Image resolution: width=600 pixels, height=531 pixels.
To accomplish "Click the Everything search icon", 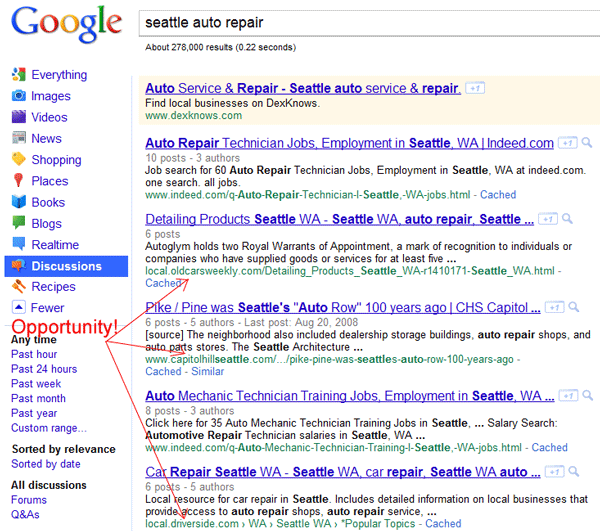I will pos(19,75).
